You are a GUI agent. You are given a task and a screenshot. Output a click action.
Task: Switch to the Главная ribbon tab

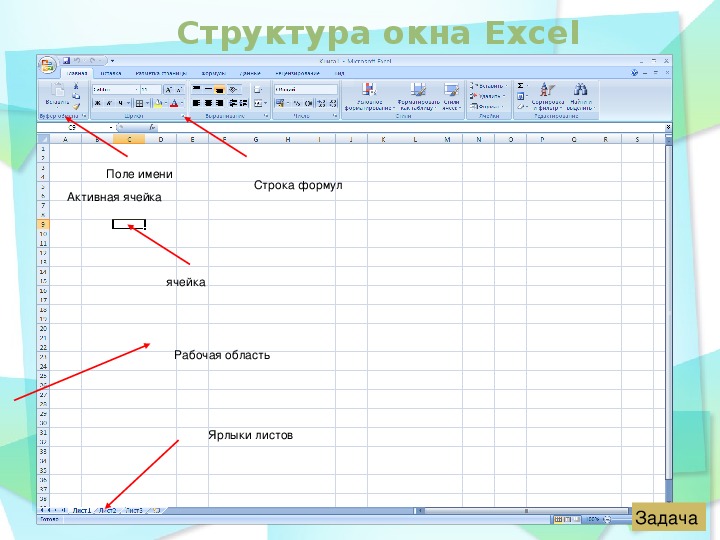pyautogui.click(x=77, y=73)
